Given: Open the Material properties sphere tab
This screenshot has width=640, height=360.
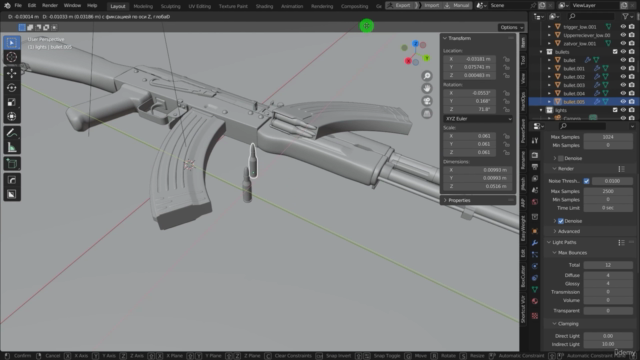Looking at the screenshot, I should [x=535, y=301].
